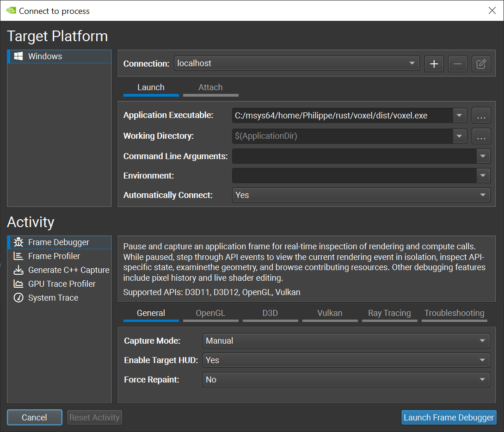The height and width of the screenshot is (432, 504).
Task: Add a new connection with the plus icon
Action: pos(434,64)
